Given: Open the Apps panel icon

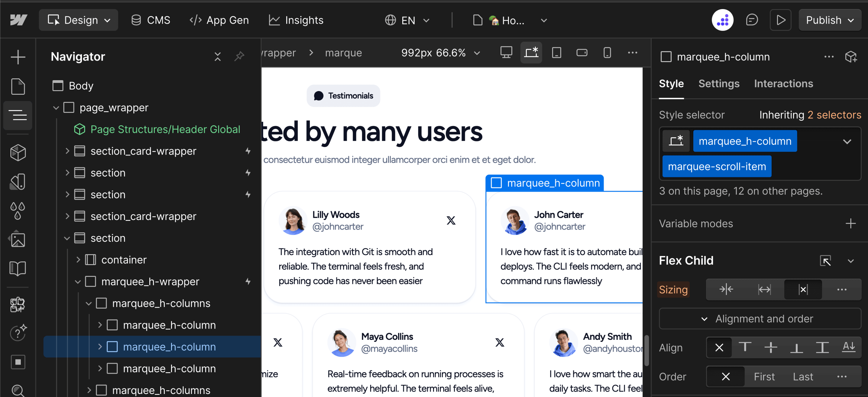Looking at the screenshot, I should click(x=18, y=305).
